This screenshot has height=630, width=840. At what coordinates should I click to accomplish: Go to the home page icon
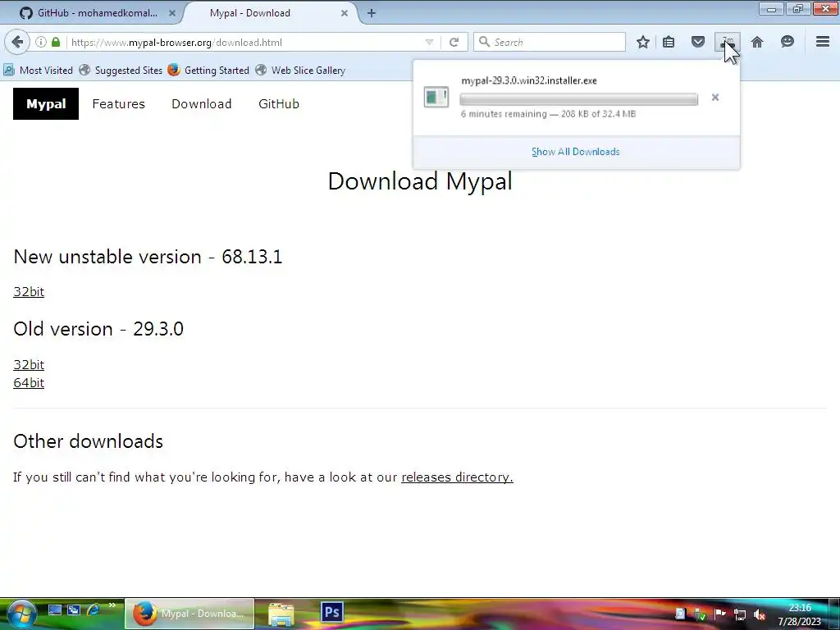point(757,42)
